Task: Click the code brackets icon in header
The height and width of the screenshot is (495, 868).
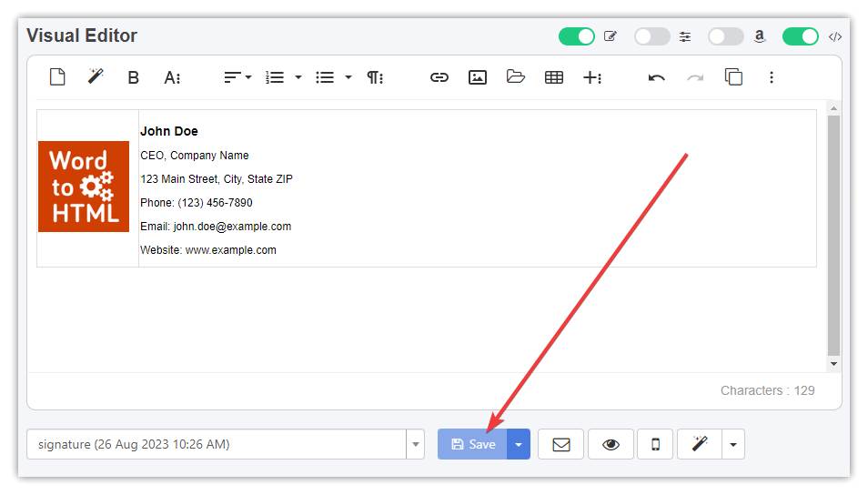Action: click(834, 37)
